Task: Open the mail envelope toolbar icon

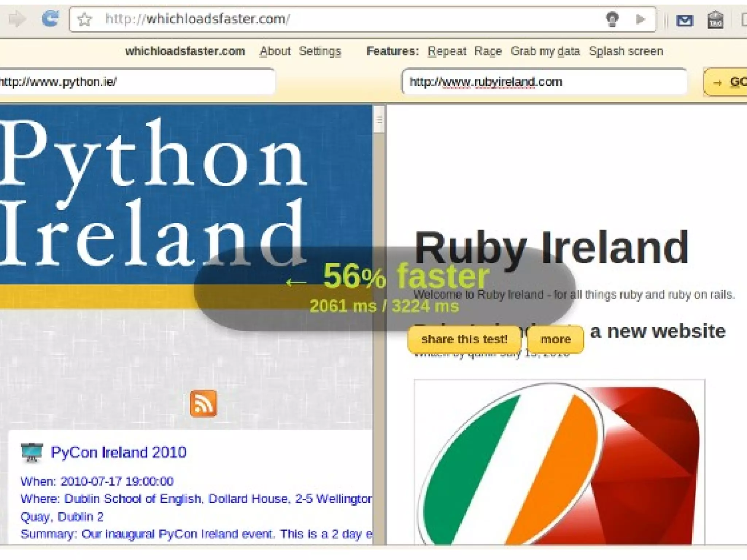Action: (685, 21)
